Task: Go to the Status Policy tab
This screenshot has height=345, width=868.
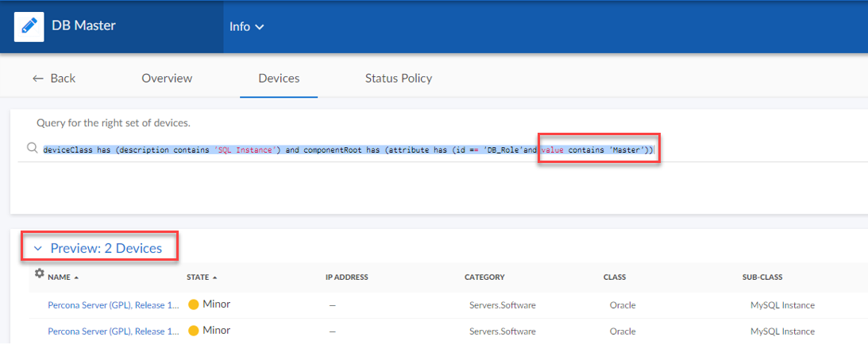Action: [399, 78]
